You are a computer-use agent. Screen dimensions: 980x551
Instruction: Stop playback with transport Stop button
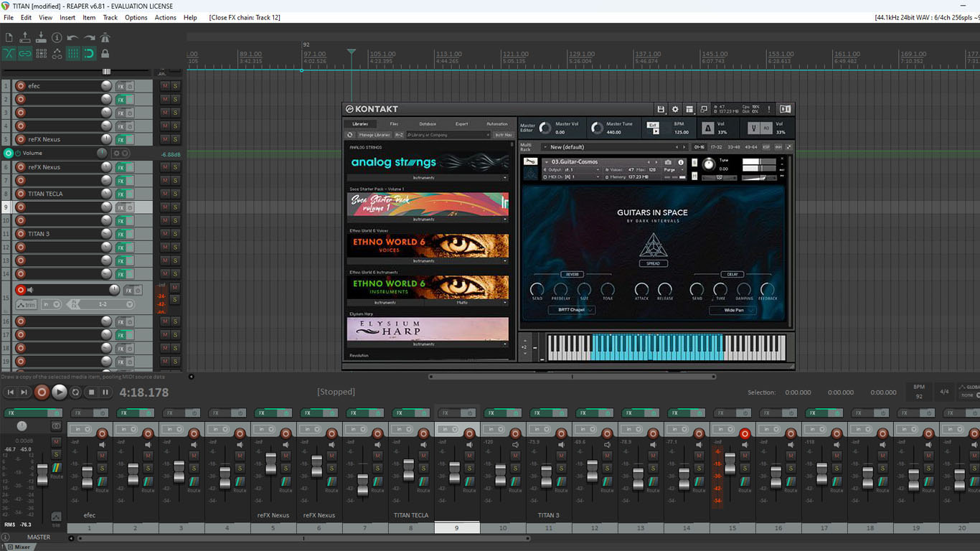pos(91,392)
